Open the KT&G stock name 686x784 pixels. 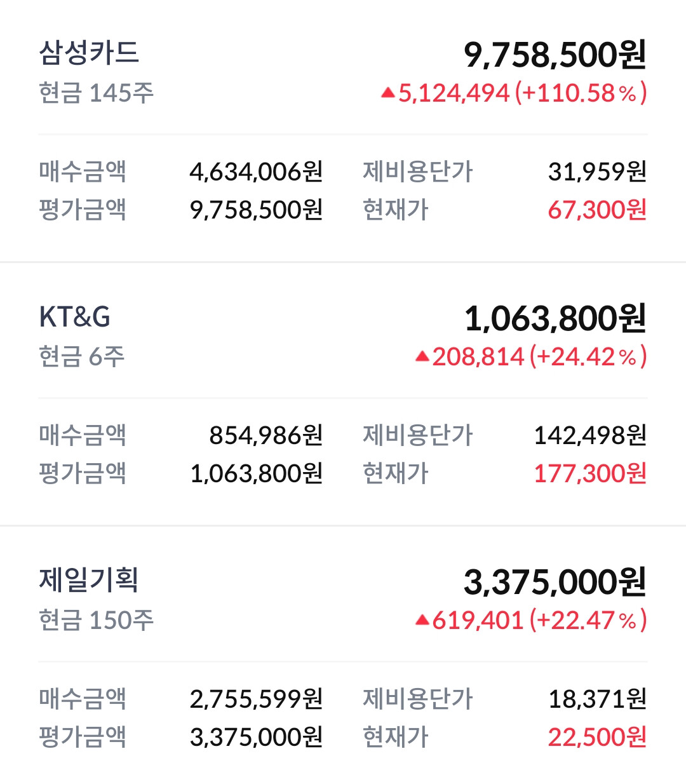pyautogui.click(x=75, y=316)
